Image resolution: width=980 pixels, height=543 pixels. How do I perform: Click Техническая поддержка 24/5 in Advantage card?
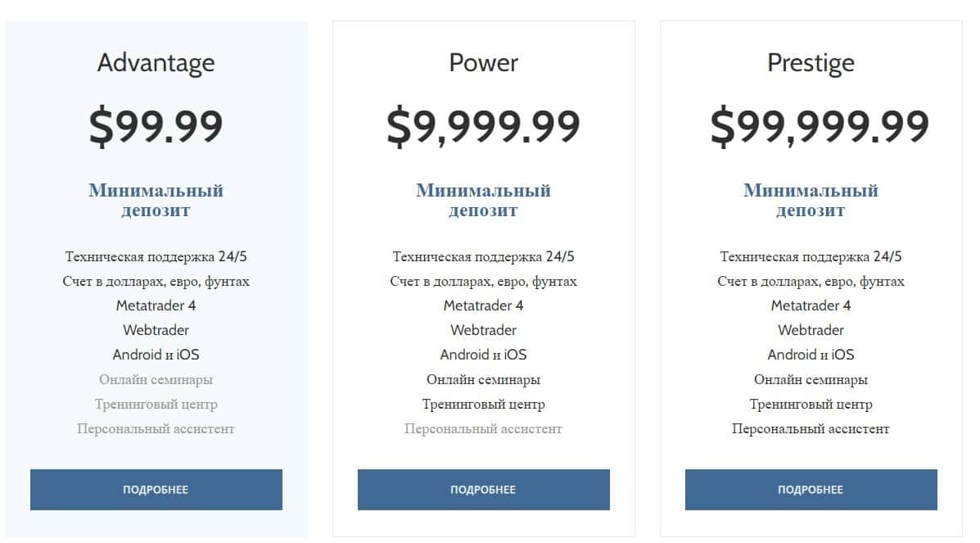pyautogui.click(x=156, y=256)
